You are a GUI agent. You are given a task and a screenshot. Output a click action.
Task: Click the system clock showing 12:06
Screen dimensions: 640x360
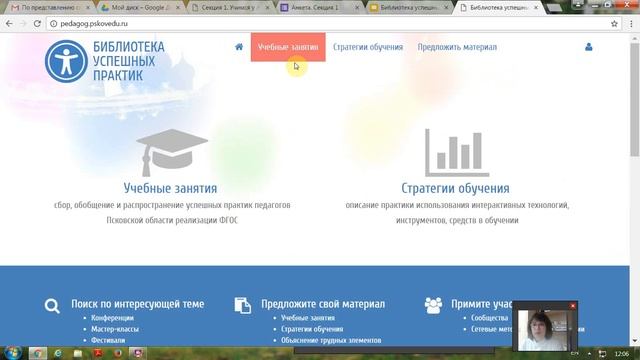(621, 353)
